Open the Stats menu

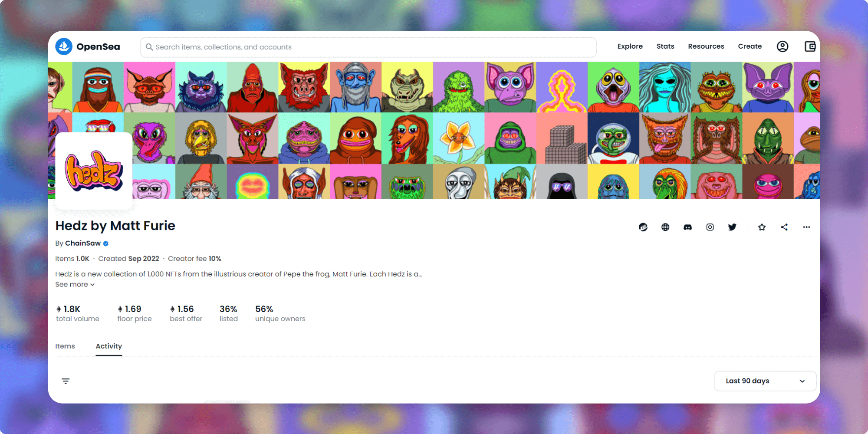click(665, 46)
